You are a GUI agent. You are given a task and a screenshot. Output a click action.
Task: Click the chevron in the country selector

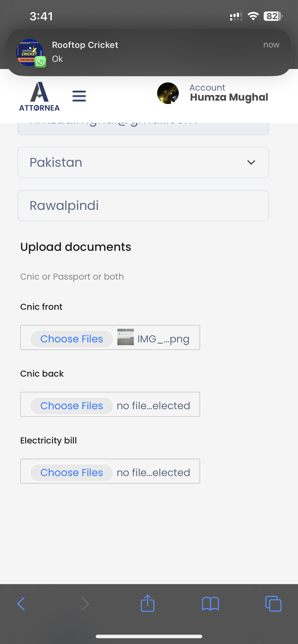coord(251,162)
